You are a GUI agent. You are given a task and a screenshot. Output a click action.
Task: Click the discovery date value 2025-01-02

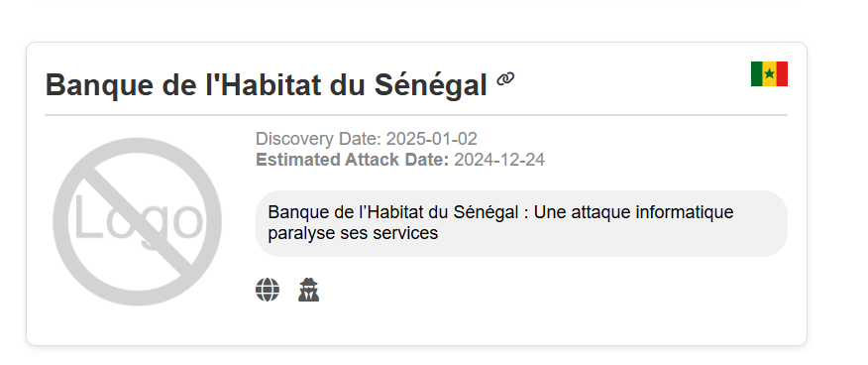[432, 139]
